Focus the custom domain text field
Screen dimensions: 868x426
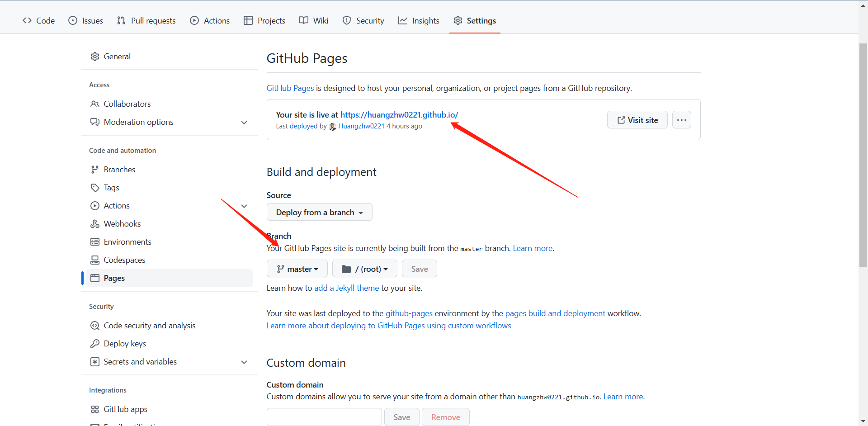pyautogui.click(x=324, y=417)
